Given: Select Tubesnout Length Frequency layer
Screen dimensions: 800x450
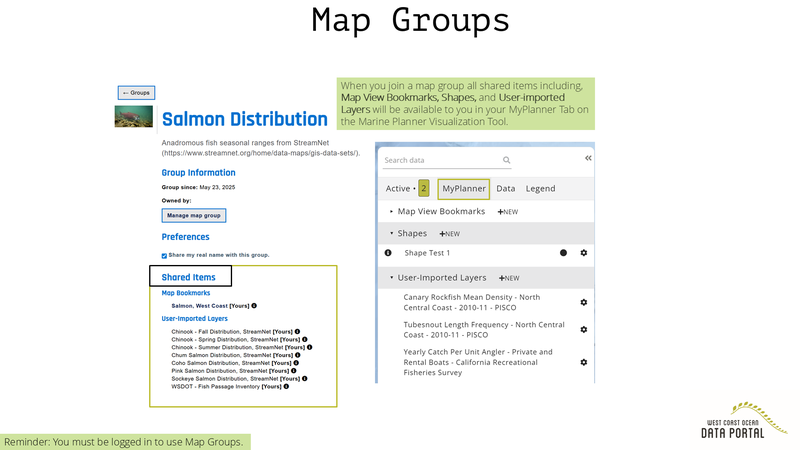Looking at the screenshot, I should (484, 330).
